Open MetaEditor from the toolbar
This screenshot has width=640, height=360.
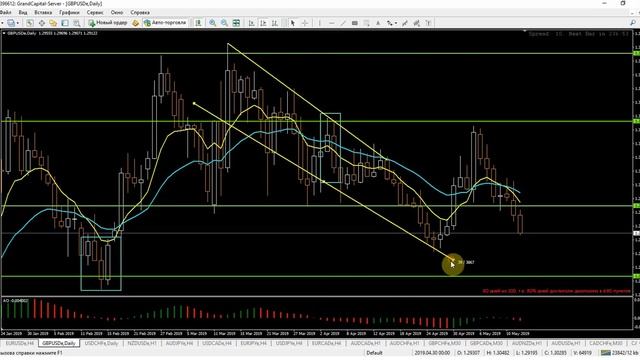[136, 23]
